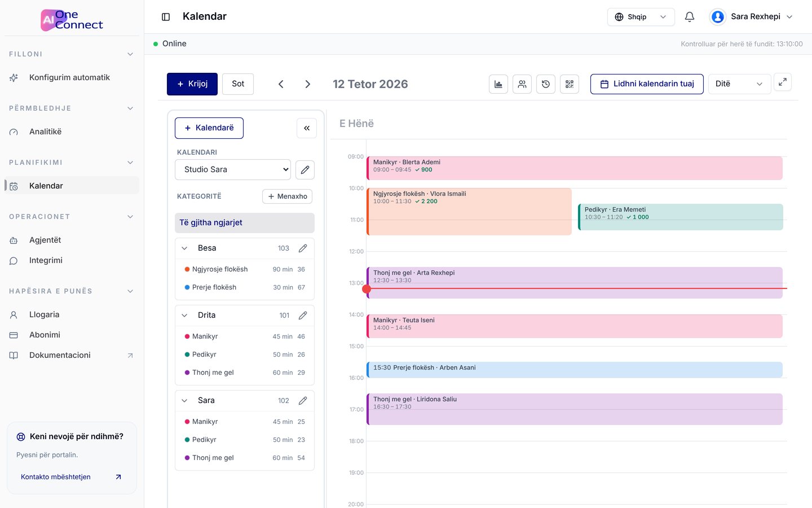Screen dimensions: 812x508
Task: Open the Ditë view dropdown
Action: click(x=739, y=84)
